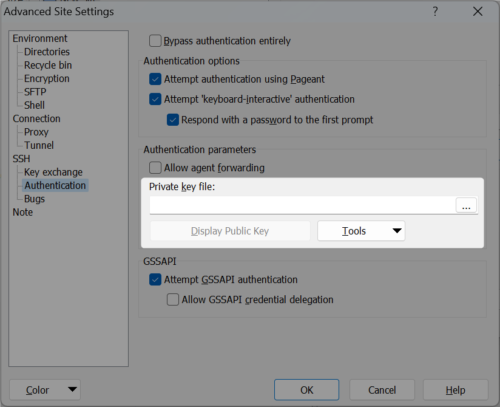Screen dimensions: 500x407
Task: Toggle Attempt 'keyboard-interactive' authentication
Action: point(155,99)
